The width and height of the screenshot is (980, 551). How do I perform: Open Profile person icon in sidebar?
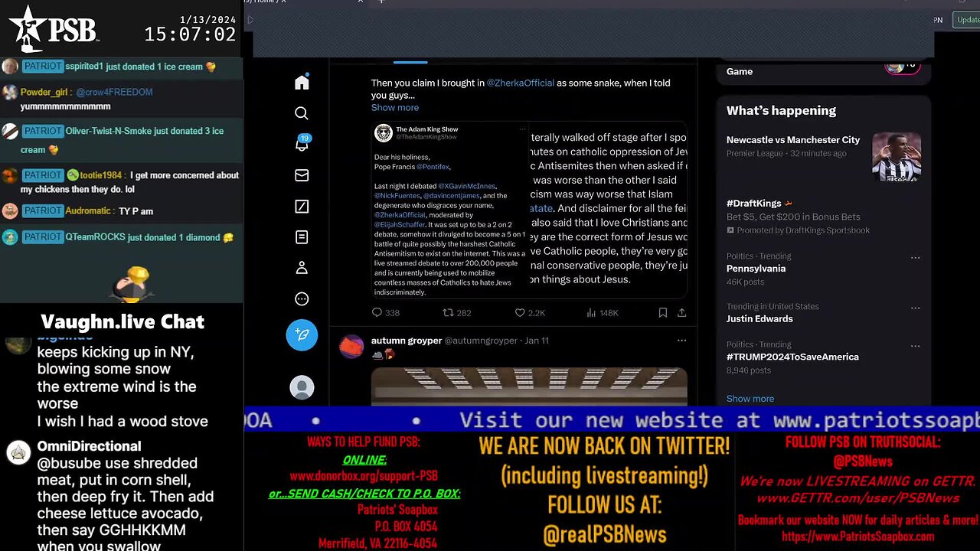click(x=302, y=268)
